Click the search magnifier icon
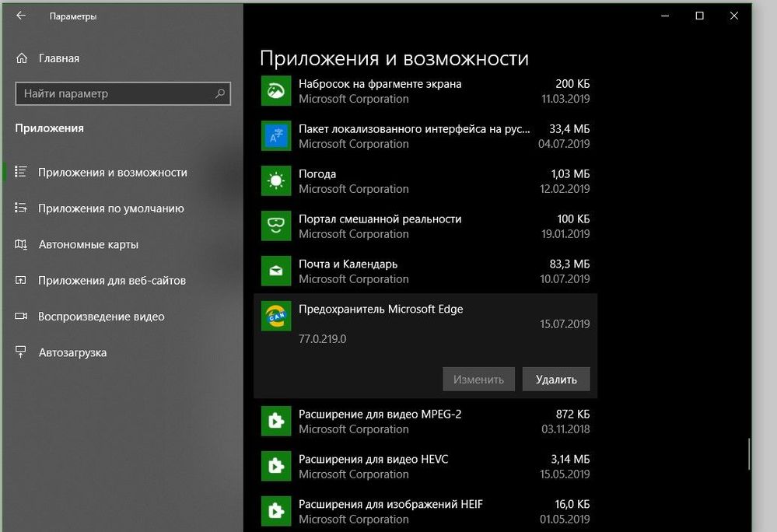This screenshot has width=777, height=532. coord(220,93)
